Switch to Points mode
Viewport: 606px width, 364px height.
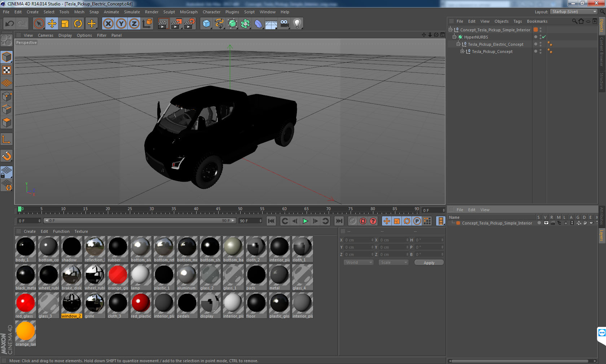(6, 97)
